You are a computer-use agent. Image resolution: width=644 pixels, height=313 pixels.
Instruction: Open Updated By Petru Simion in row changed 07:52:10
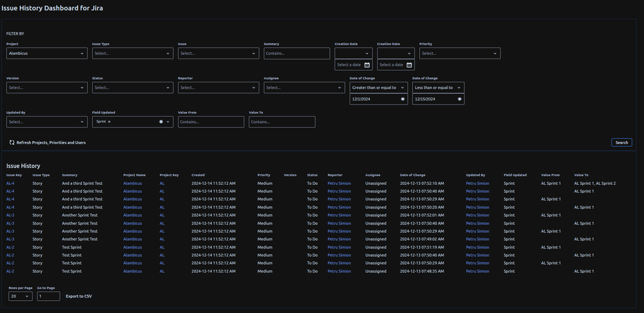tap(478, 184)
